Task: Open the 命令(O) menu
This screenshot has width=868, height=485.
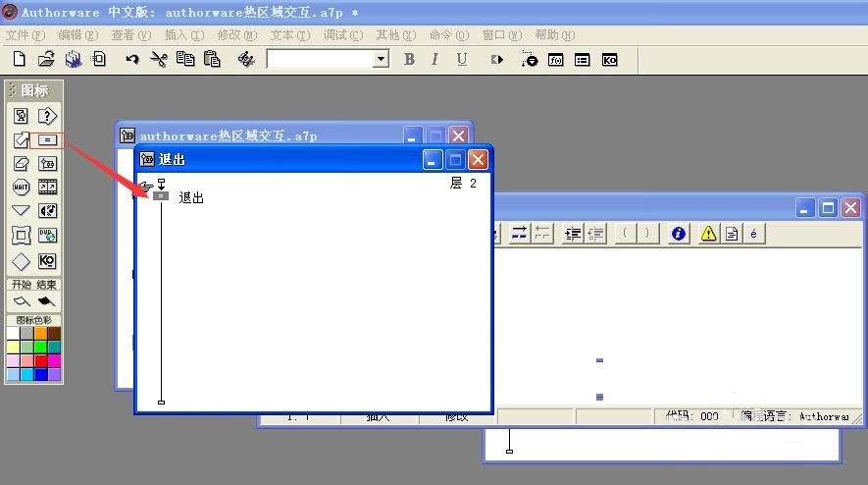Action: (x=449, y=35)
